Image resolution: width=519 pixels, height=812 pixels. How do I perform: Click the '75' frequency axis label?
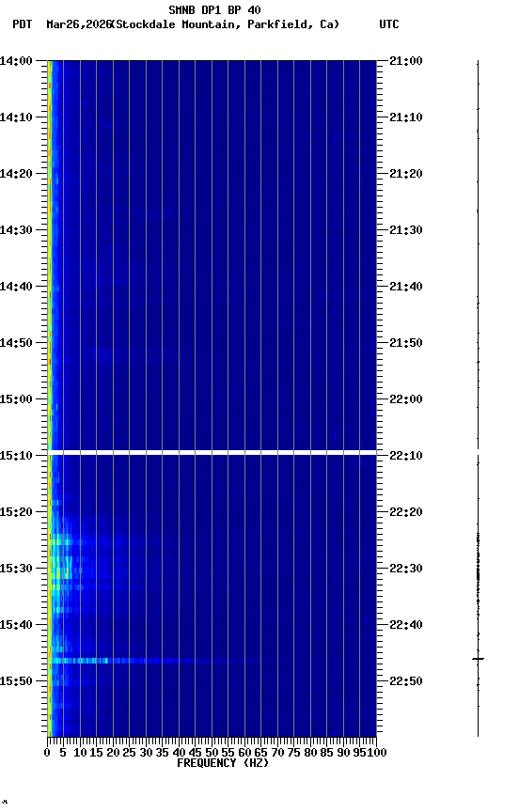pos(293,753)
